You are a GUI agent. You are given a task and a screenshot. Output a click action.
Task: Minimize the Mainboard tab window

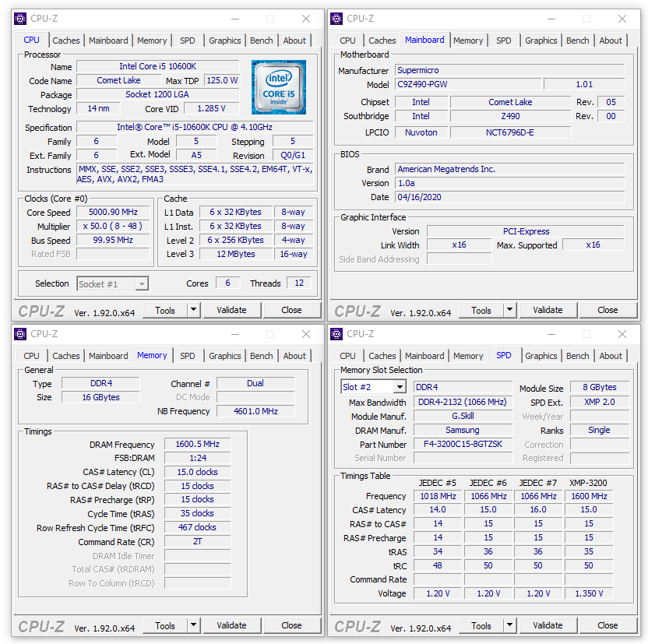551,19
